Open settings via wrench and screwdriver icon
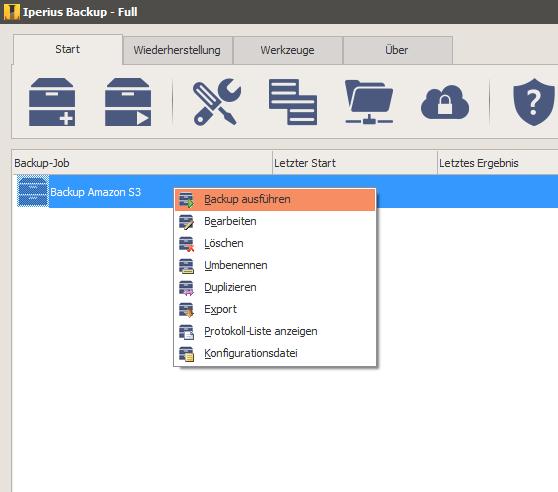This screenshot has height=492, width=558. click(x=217, y=102)
